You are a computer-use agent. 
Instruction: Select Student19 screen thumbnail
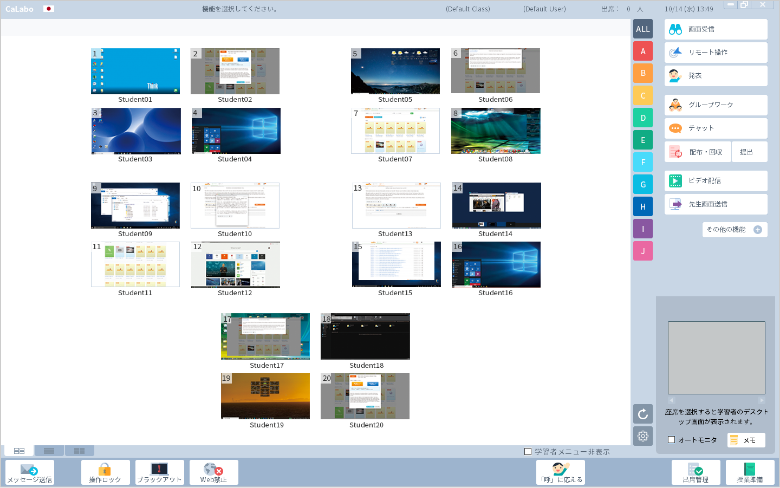pos(266,396)
